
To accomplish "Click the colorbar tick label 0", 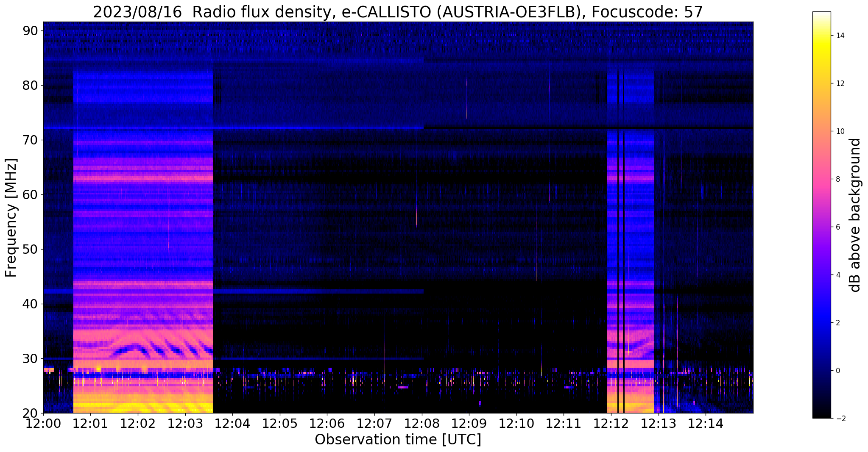I will (x=837, y=371).
